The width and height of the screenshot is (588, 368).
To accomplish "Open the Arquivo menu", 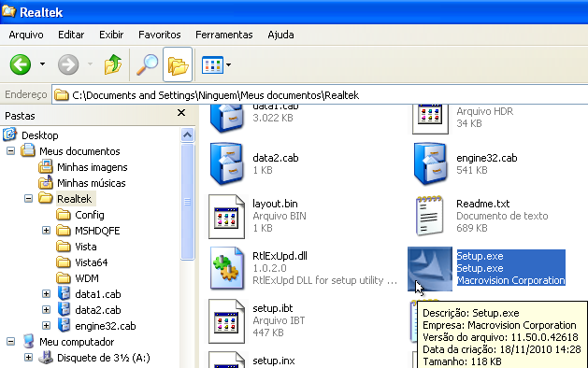I will click(26, 35).
